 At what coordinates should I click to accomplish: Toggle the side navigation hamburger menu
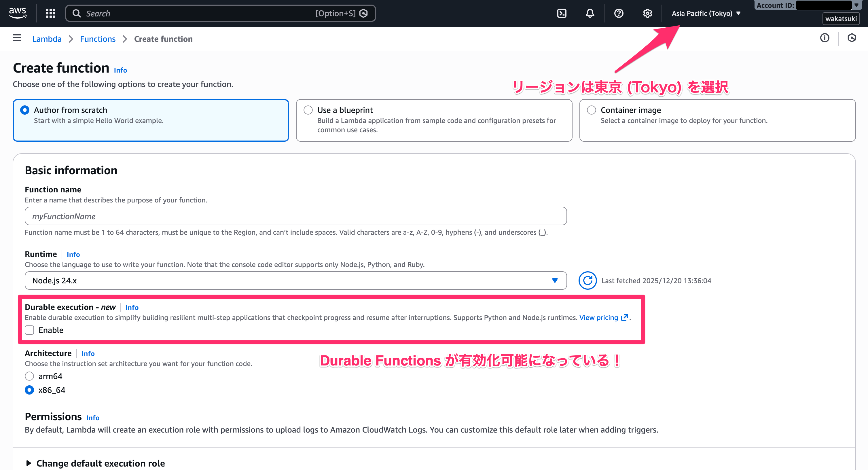16,38
